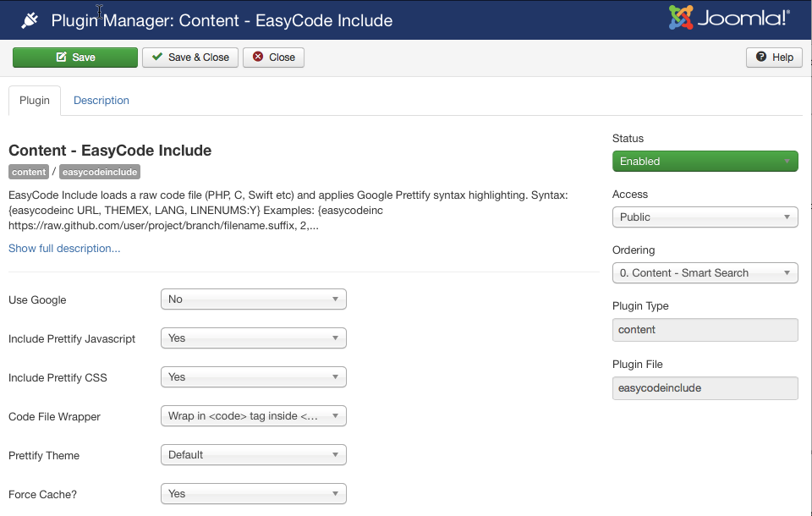Click the Content - EasyCode Include heading
Viewport: 812px width, 516px height.
[110, 151]
